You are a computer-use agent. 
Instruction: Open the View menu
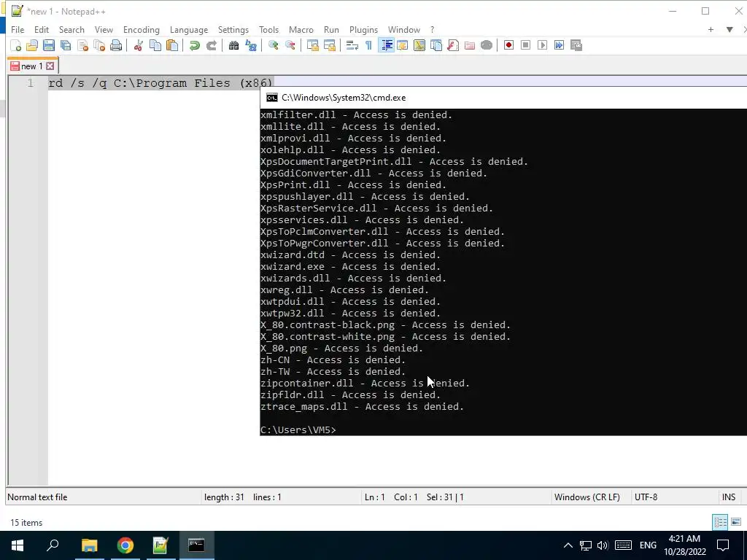coord(104,29)
